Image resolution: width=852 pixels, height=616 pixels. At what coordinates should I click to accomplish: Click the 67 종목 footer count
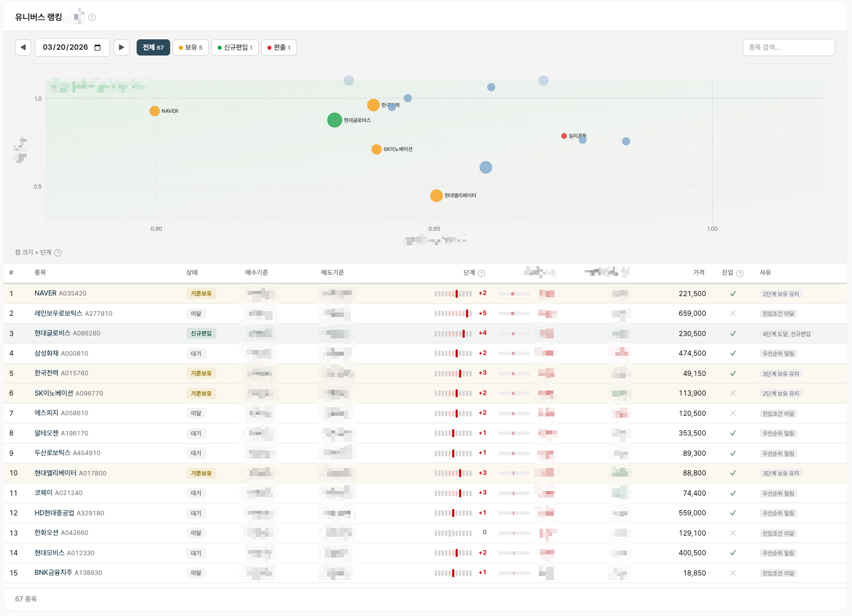click(x=26, y=599)
